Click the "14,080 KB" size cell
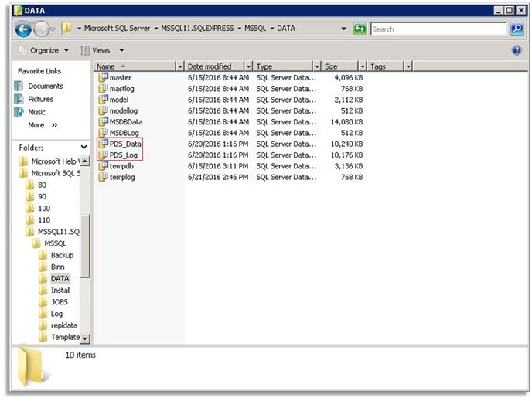Screen dimensions: 532x401 click(x=346, y=121)
